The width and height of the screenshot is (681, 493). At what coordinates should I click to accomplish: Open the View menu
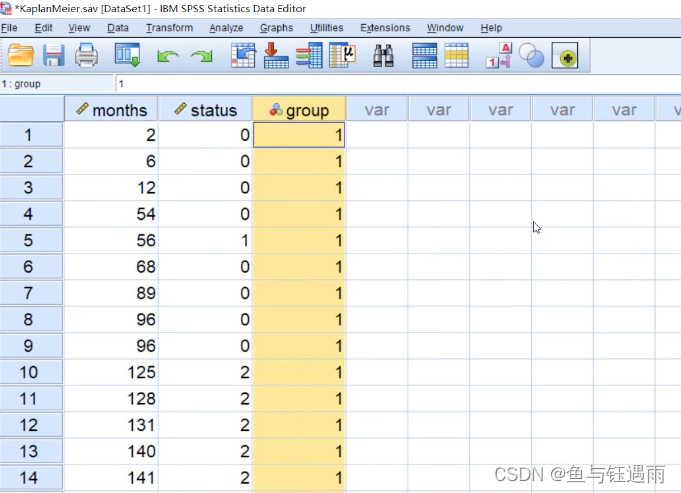pos(79,28)
